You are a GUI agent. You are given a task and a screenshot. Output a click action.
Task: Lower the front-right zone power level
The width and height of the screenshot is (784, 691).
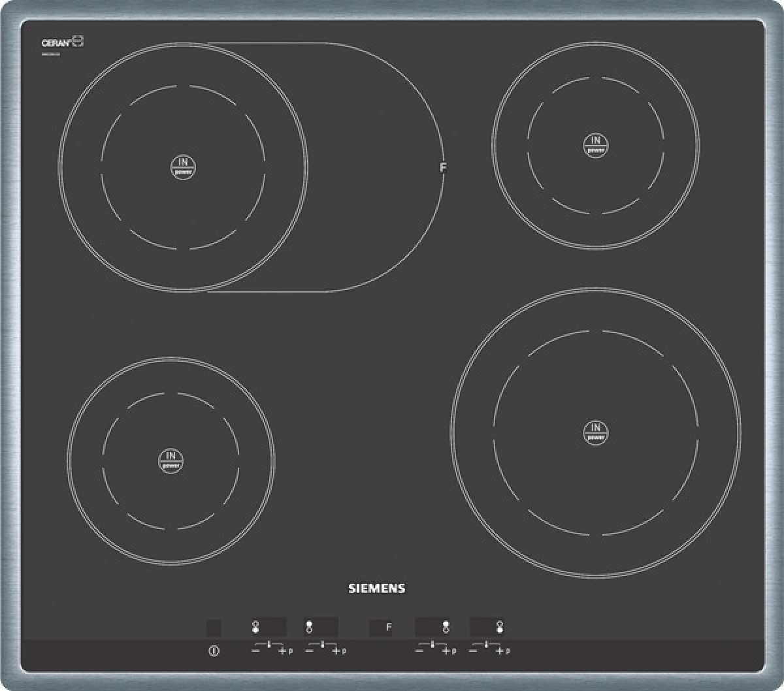click(473, 651)
